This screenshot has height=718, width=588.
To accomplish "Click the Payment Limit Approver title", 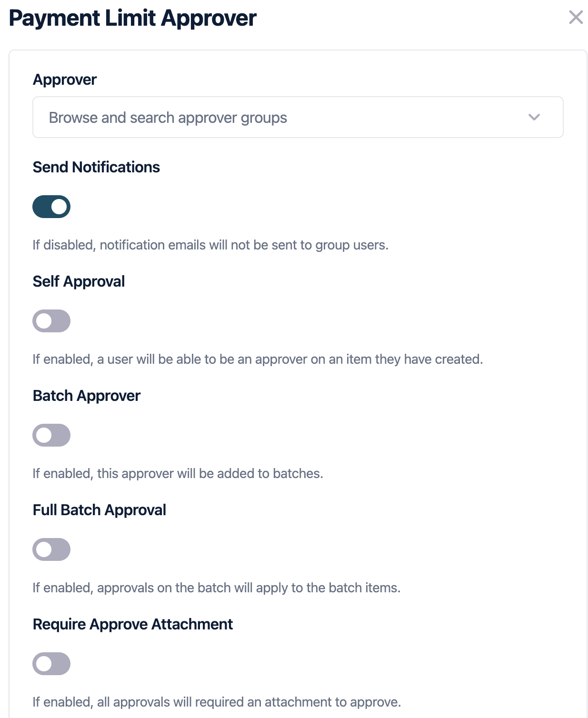I will click(x=133, y=18).
